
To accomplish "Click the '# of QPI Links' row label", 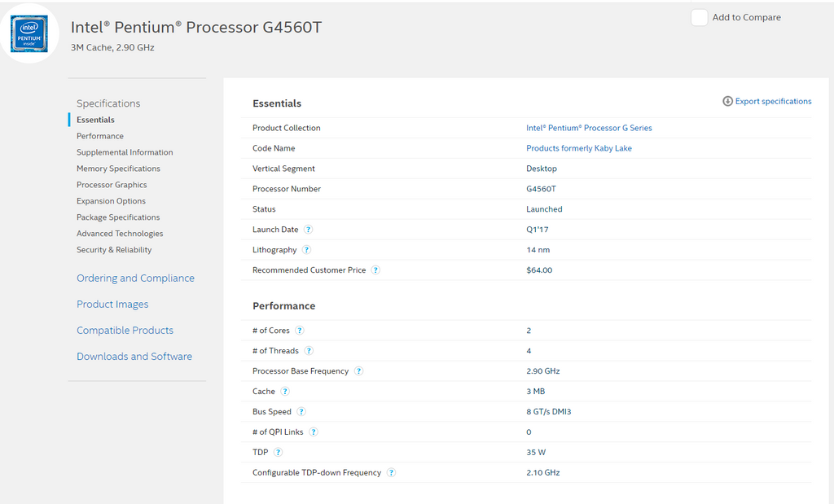I will (278, 432).
